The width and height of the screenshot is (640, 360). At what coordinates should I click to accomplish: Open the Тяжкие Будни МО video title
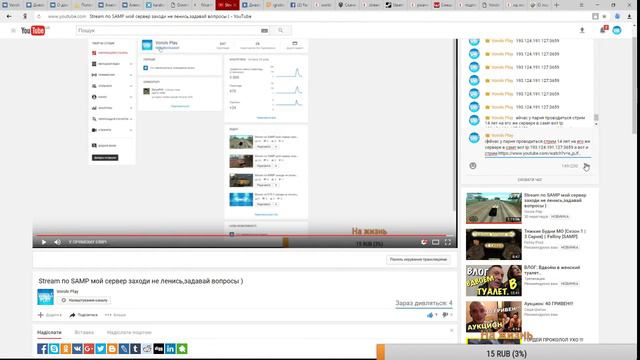tap(554, 234)
